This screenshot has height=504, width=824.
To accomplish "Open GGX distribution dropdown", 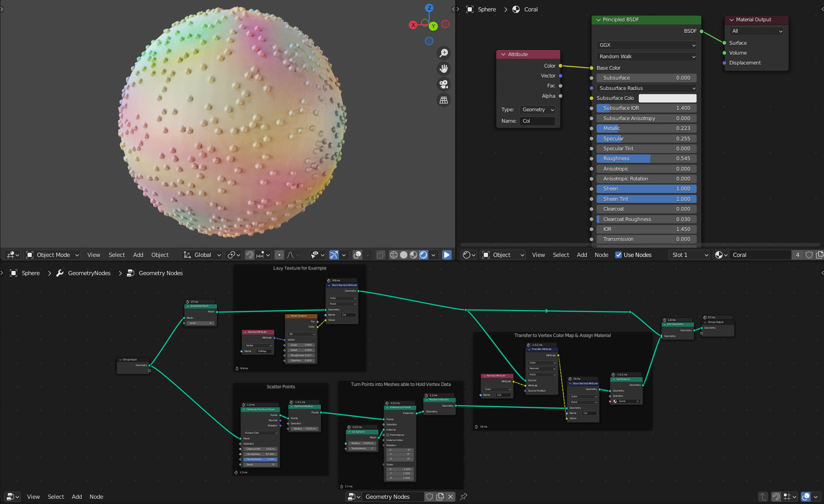I will [647, 45].
